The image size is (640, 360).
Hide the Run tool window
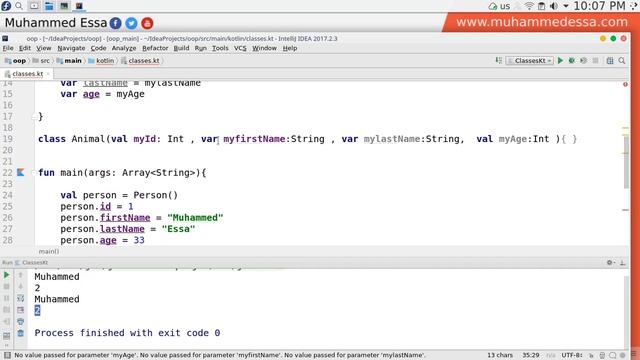click(622, 262)
